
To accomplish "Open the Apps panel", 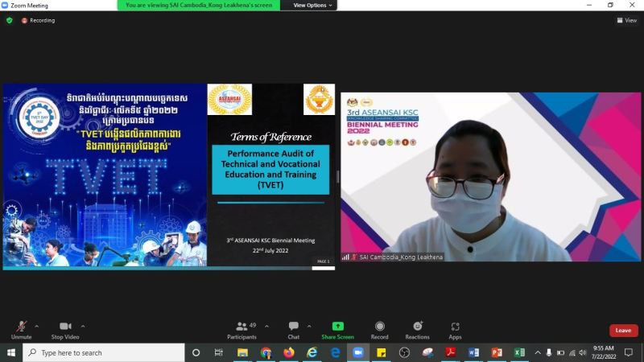I will pos(455,328).
